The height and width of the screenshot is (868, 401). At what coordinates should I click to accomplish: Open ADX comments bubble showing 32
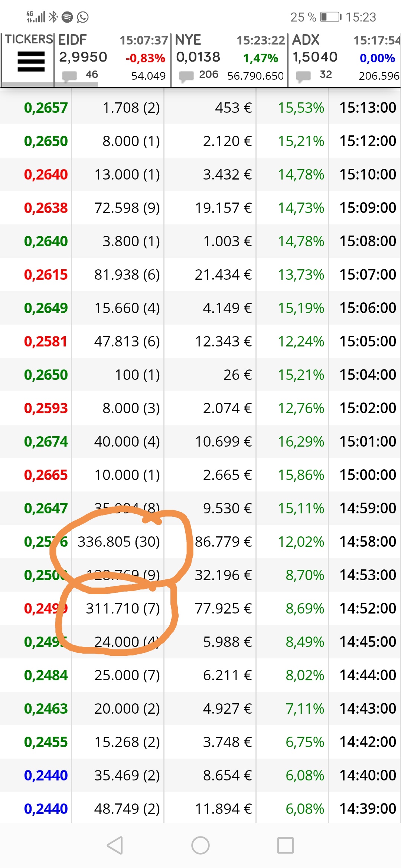(303, 76)
